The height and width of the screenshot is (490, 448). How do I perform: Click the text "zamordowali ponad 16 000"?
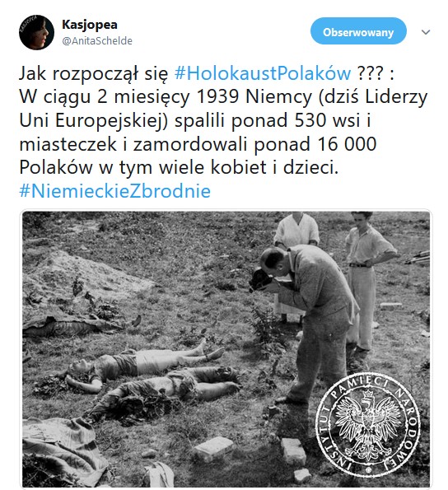(x=255, y=144)
